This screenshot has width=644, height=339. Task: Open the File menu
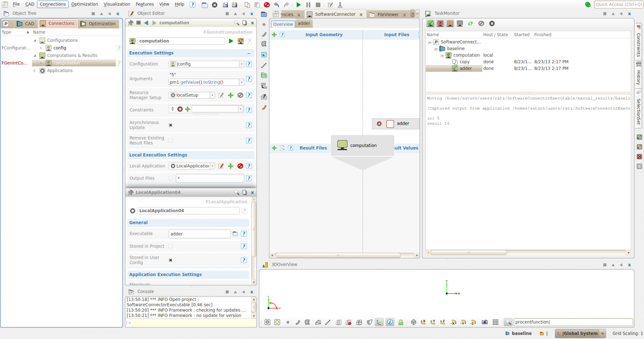tap(16, 4)
